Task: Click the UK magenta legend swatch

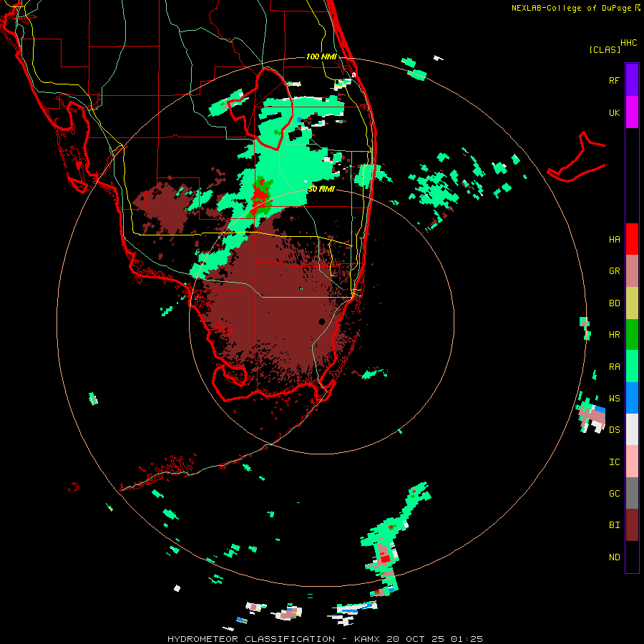Action: [x=632, y=112]
